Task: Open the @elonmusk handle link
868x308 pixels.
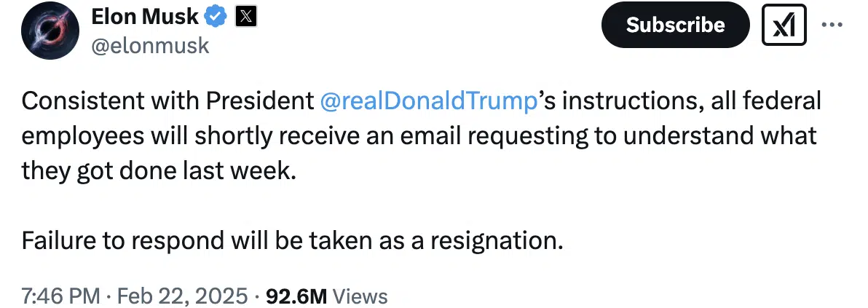Action: [x=150, y=45]
